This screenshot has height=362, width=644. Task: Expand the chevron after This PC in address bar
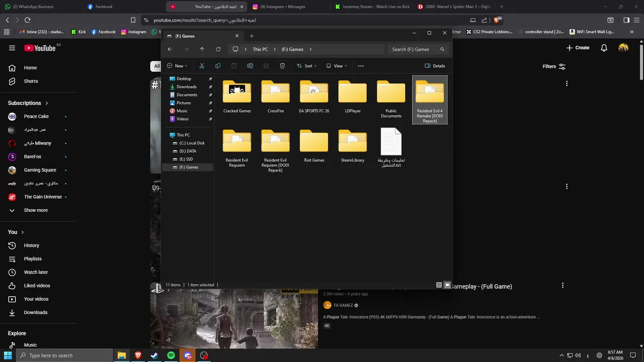[x=275, y=49]
